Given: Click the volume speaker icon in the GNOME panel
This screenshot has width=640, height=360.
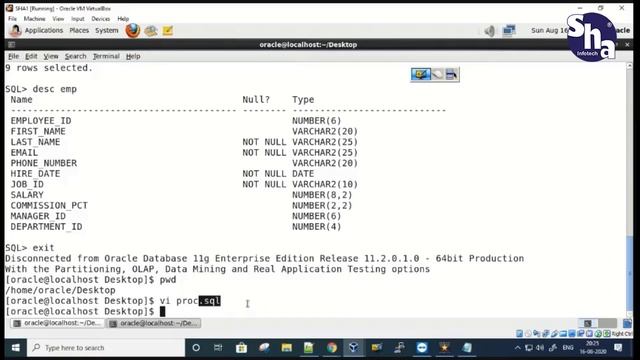Looking at the screenshot, I should click(x=489, y=31).
